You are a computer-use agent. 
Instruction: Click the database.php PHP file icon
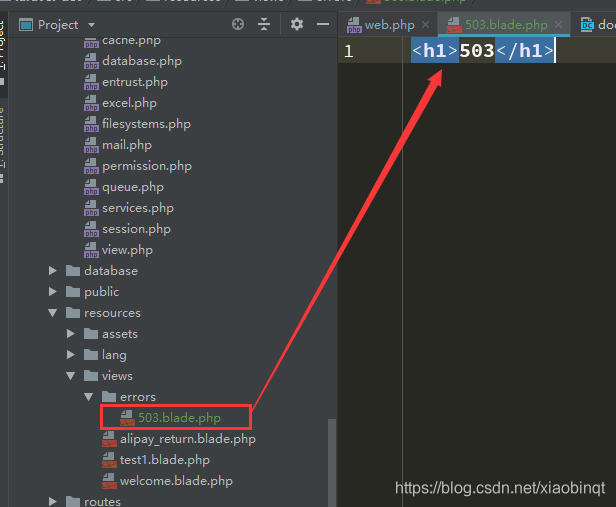tap(91, 61)
